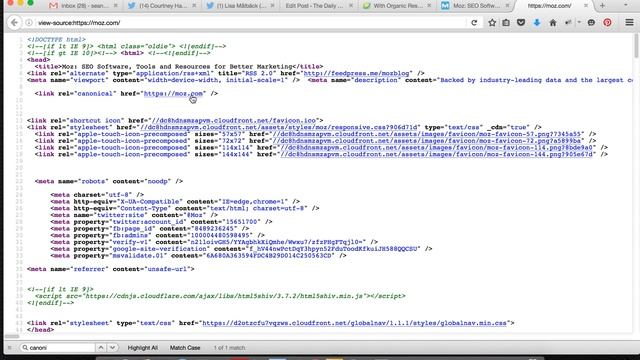The image size is (640, 360).
Task: Go back with the browser back arrow
Action: [x=14, y=23]
